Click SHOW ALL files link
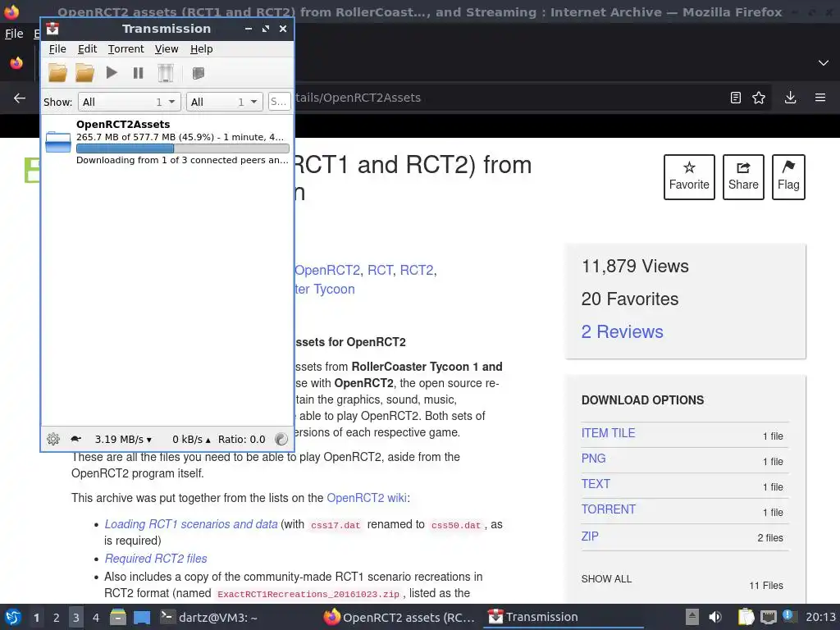The height and width of the screenshot is (630, 840). (606, 579)
